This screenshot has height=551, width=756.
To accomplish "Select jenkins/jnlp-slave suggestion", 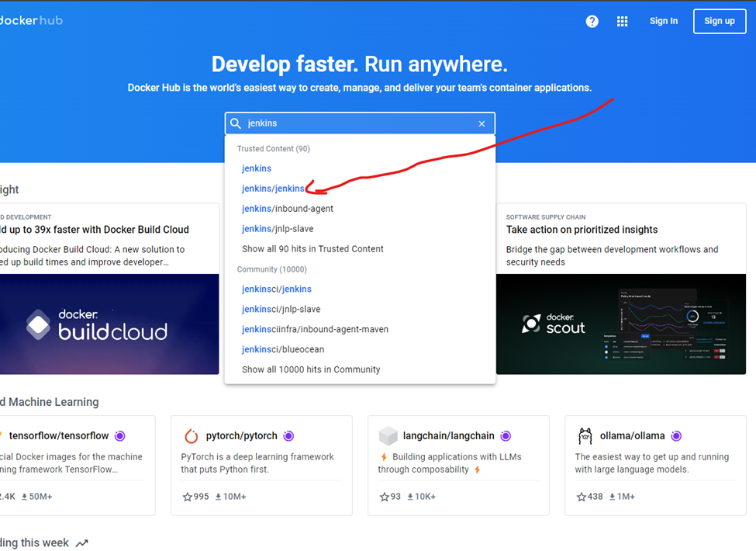I will click(278, 229).
